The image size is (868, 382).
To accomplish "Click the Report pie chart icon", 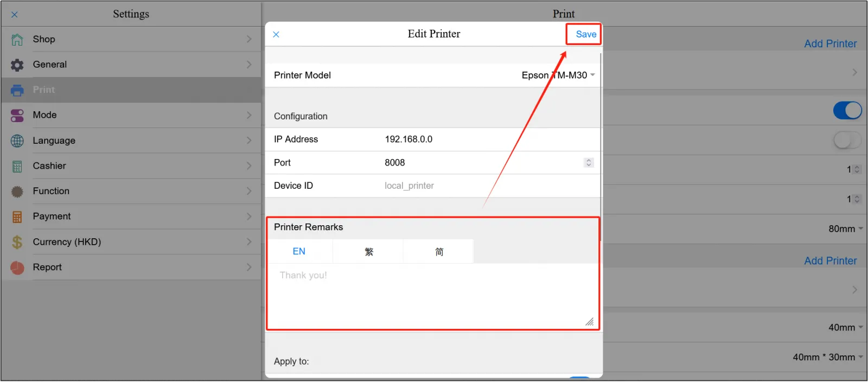I will pos(17,268).
